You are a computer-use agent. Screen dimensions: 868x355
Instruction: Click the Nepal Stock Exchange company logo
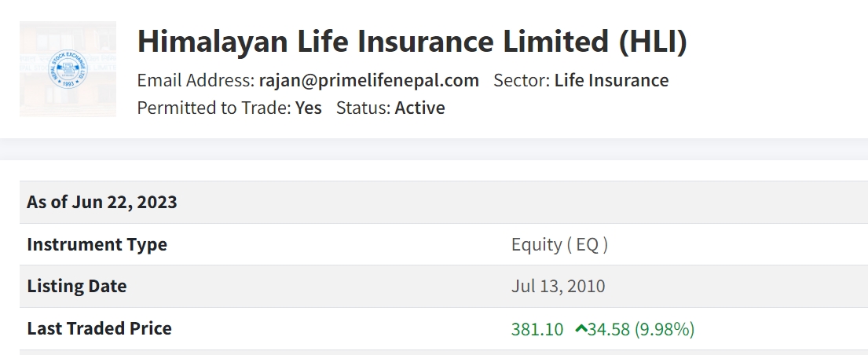click(68, 69)
